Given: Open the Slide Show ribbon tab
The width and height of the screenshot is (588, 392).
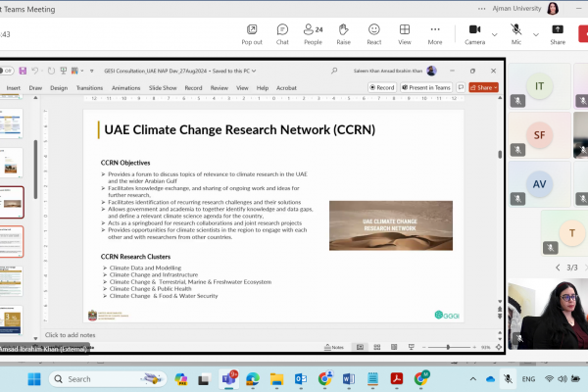Looking at the screenshot, I should (x=163, y=87).
